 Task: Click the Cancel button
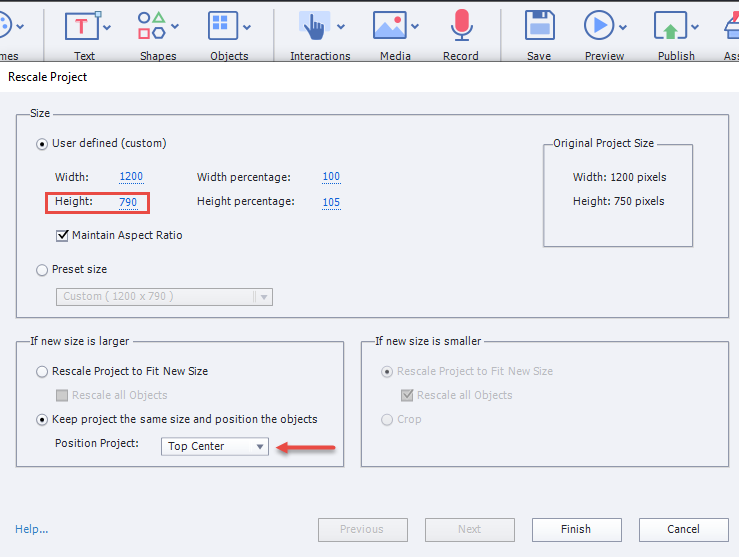[x=683, y=529]
